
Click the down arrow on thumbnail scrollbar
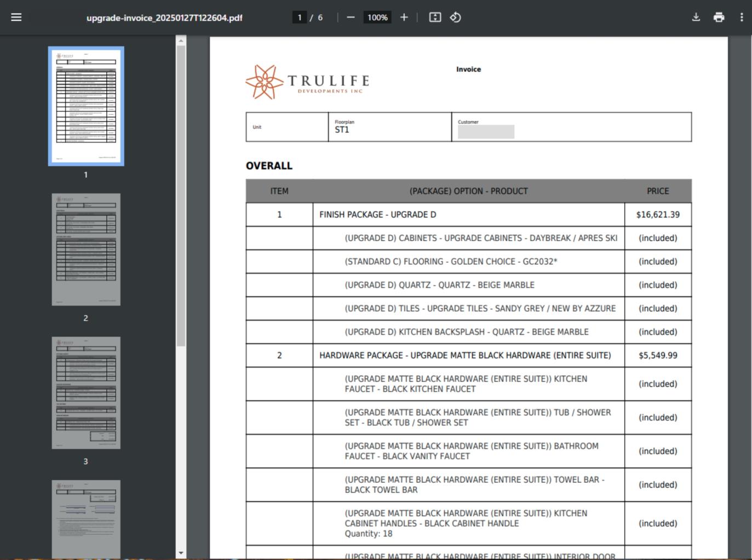point(181,553)
